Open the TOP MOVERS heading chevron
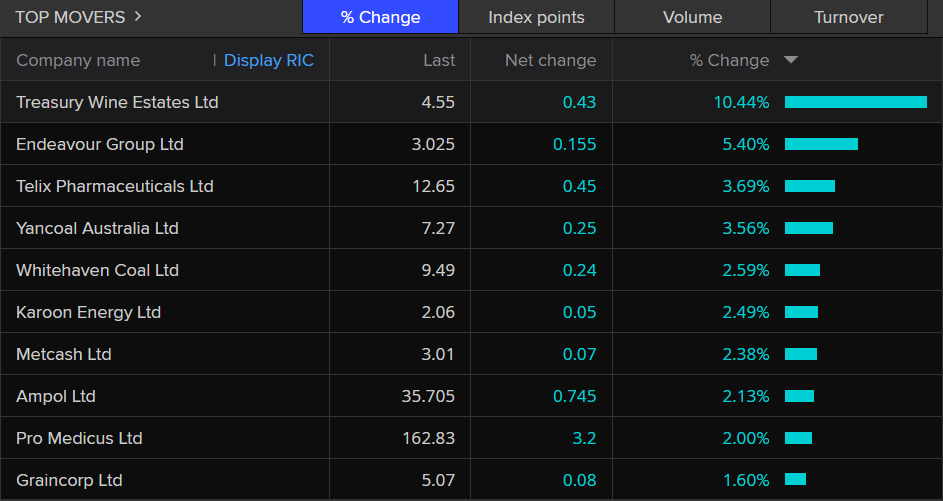 138,16
